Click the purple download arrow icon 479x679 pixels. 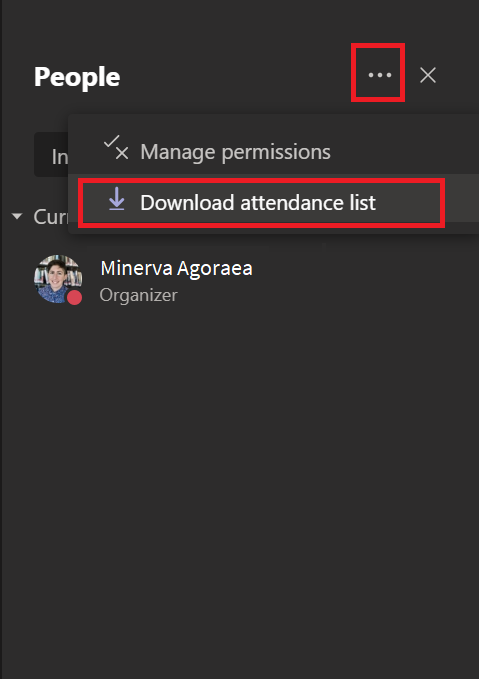point(117,199)
